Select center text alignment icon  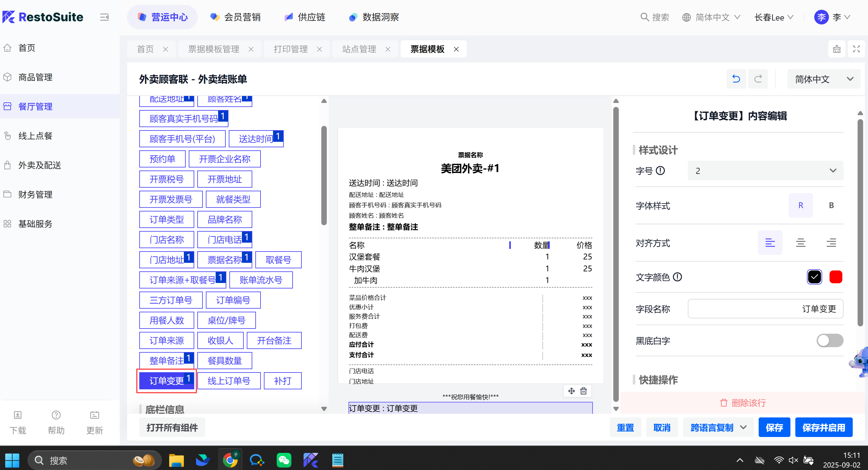coord(800,242)
